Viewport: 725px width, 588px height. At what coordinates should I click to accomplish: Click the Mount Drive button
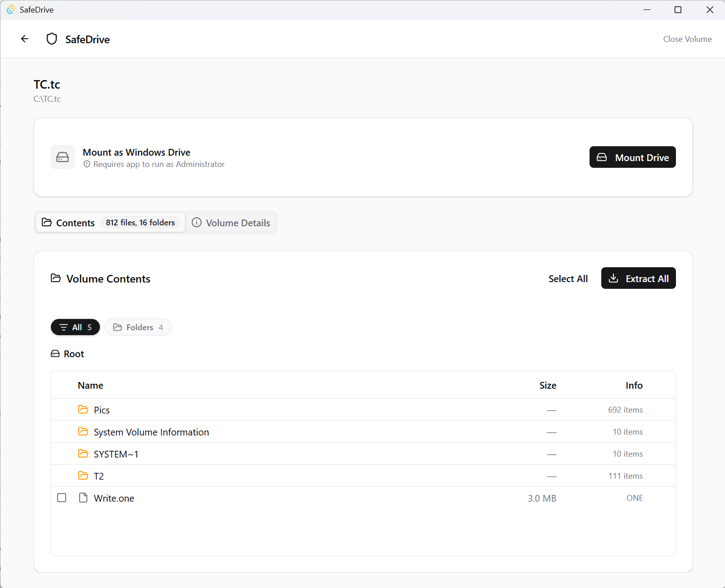tap(632, 157)
